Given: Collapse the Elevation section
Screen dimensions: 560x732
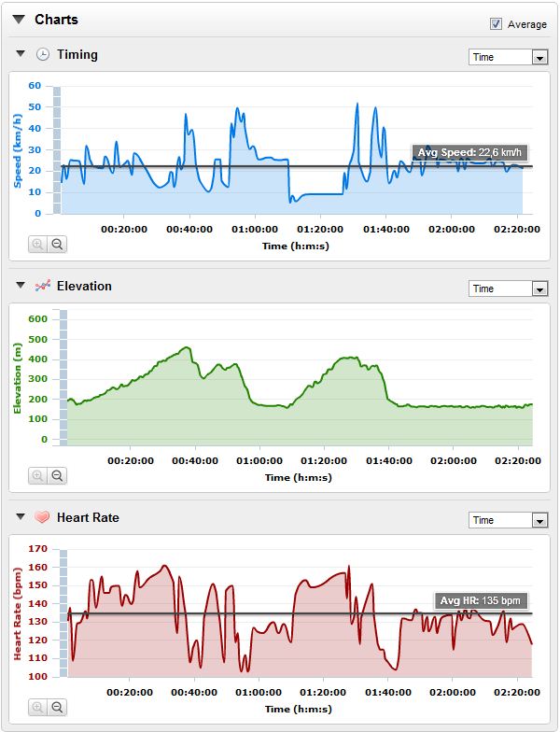Looking at the screenshot, I should point(21,287).
